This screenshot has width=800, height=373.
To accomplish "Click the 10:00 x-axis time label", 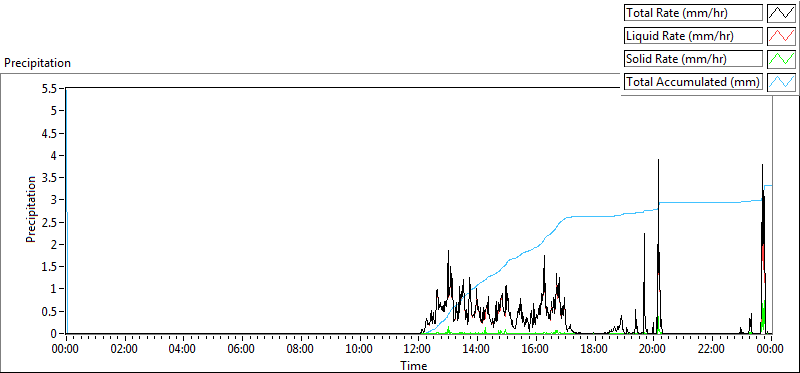I will point(360,349).
